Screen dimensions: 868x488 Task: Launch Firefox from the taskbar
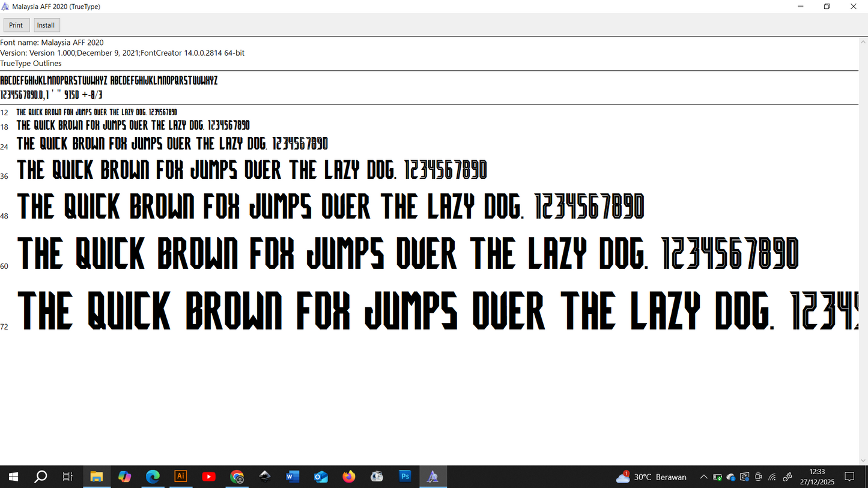(349, 477)
